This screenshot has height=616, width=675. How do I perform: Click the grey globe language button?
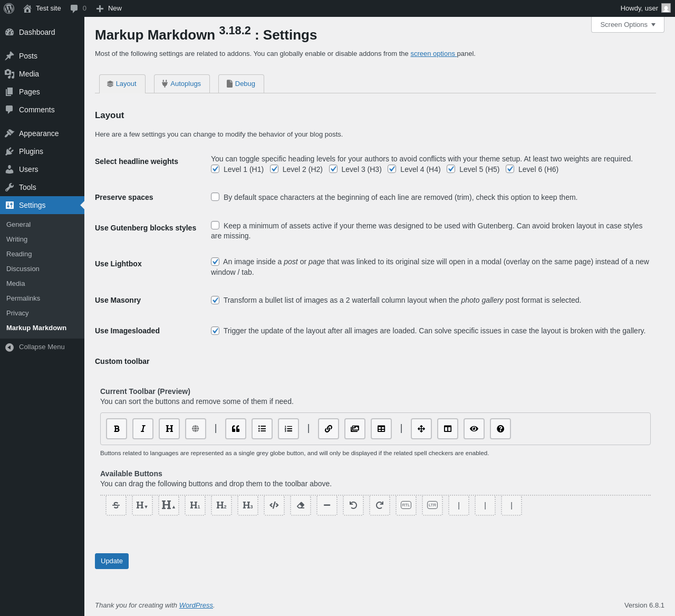coord(196,429)
